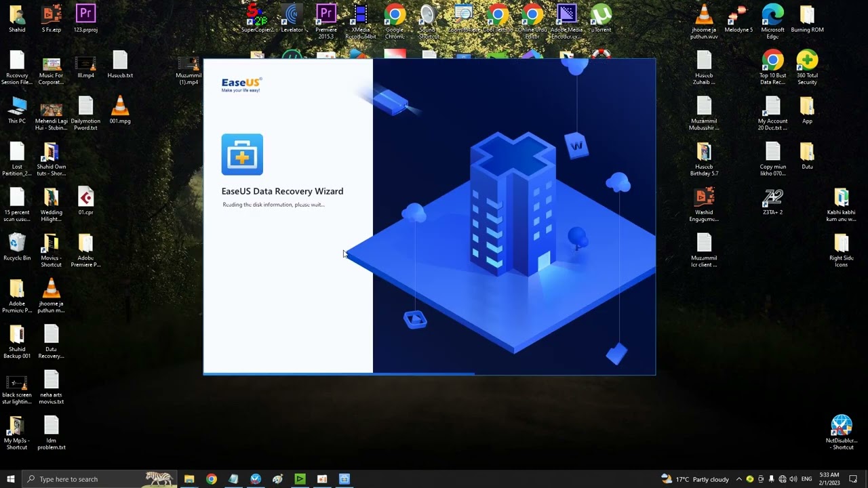Select the Recovery Session File icon
868x488 pixels.
[x=17, y=68]
